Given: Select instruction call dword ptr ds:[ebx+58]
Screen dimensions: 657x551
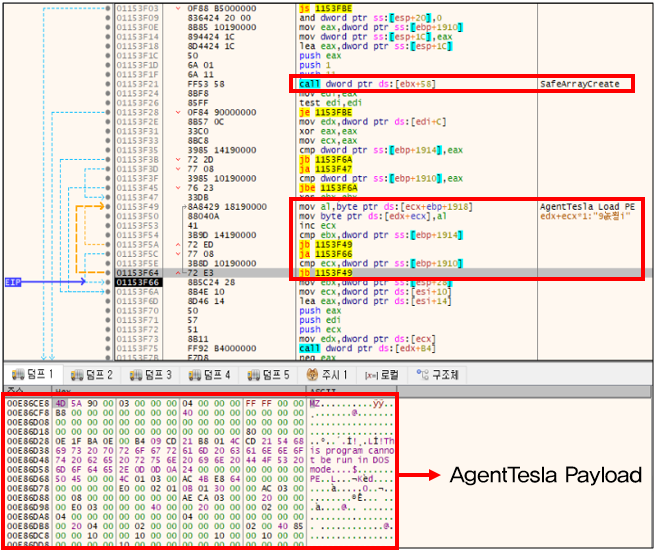Looking at the screenshot, I should pyautogui.click(x=367, y=84).
